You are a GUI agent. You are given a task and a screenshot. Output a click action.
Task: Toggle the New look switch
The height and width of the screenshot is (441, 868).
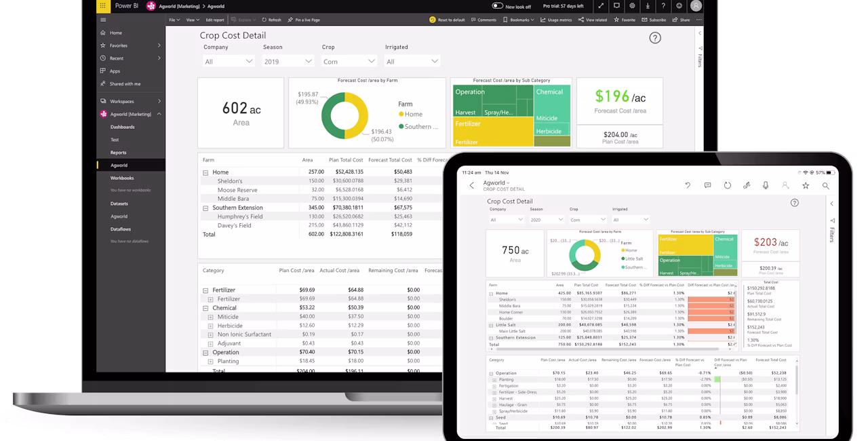pyautogui.click(x=497, y=6)
